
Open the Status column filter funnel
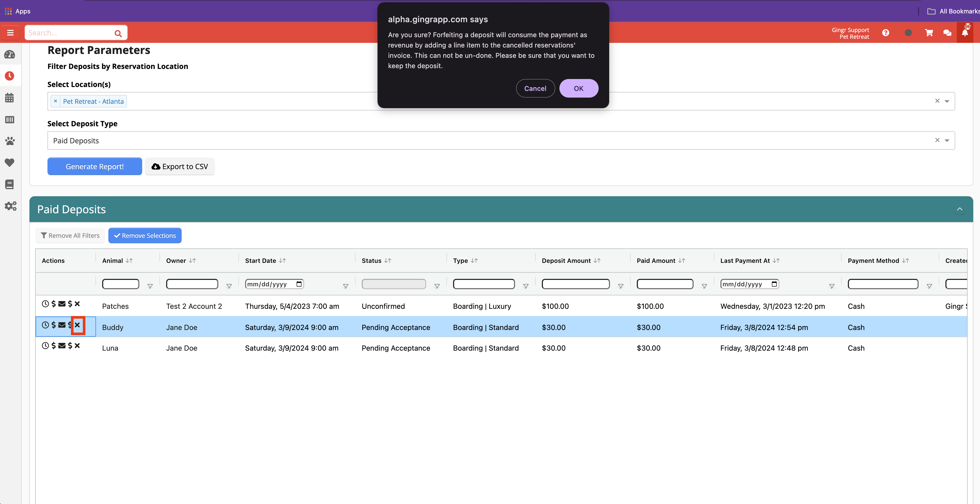(437, 287)
